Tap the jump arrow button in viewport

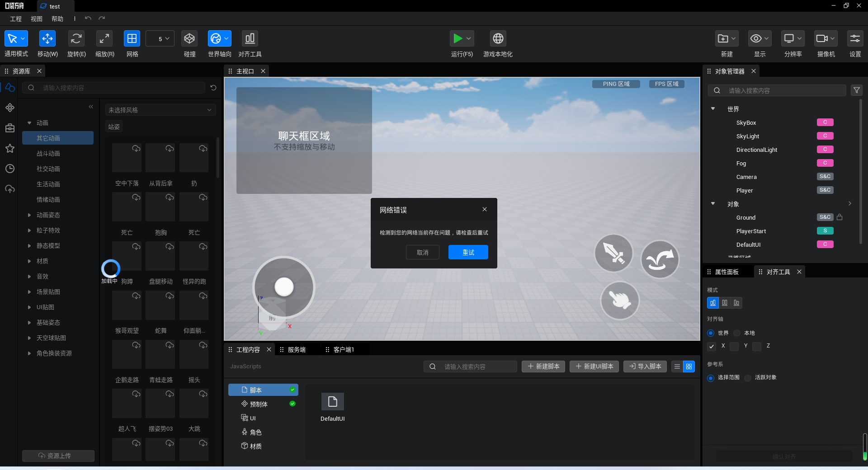click(660, 259)
